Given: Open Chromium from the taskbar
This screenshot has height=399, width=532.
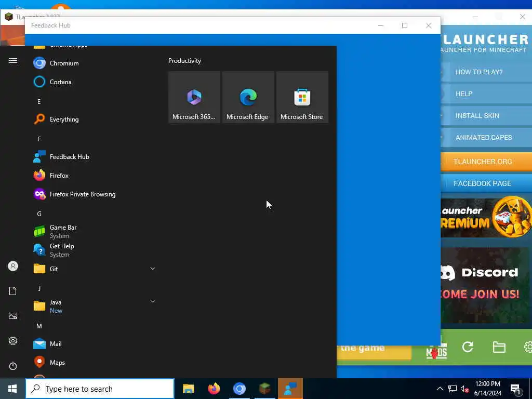Looking at the screenshot, I should pos(240,389).
